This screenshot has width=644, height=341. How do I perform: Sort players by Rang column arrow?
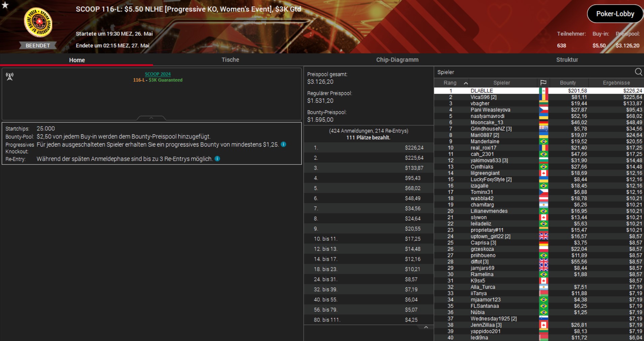click(x=466, y=83)
